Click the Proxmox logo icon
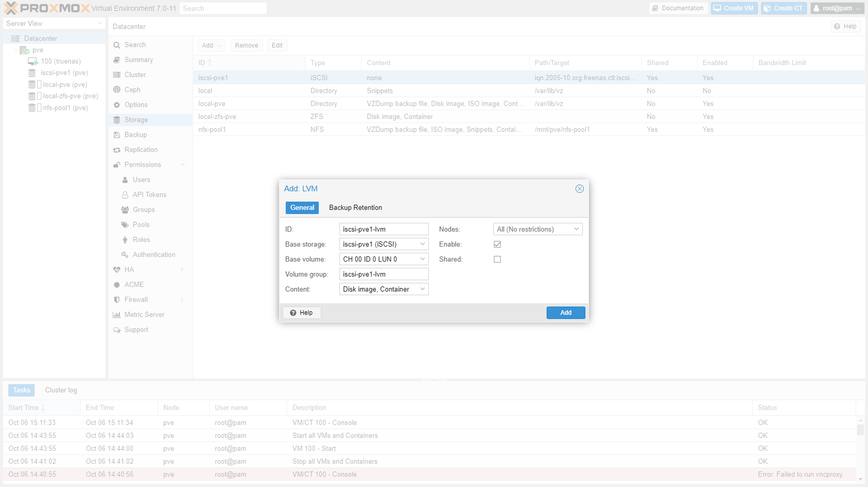The image size is (868, 487). coord(11,8)
